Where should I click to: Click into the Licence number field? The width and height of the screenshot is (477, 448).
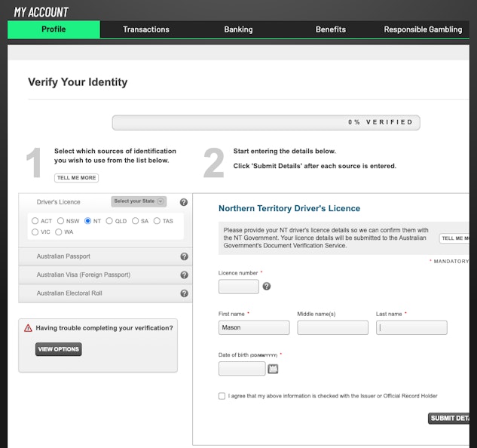pyautogui.click(x=238, y=287)
